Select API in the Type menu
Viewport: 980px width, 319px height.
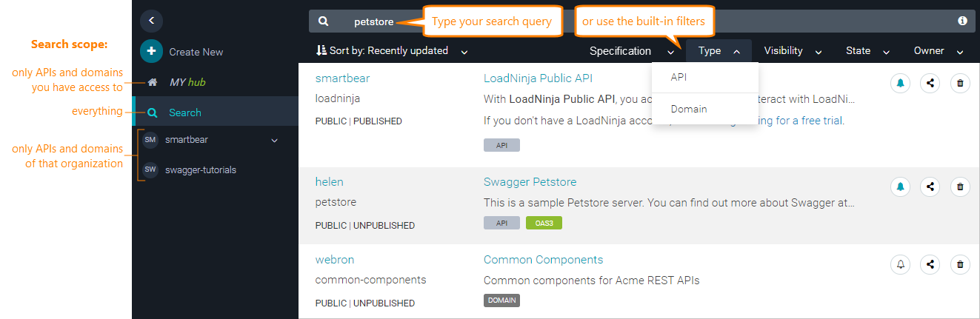pos(679,77)
